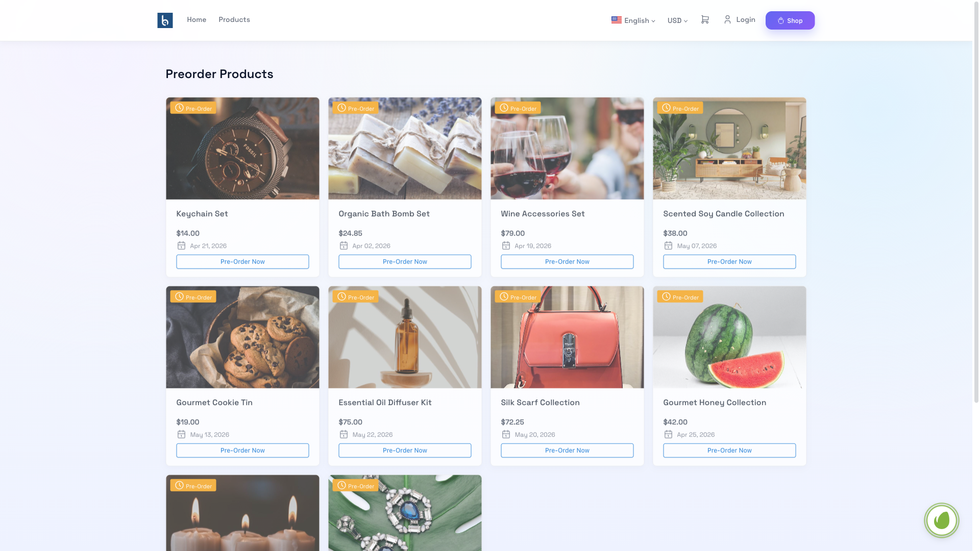Open the shopping cart icon
The image size is (980, 551).
click(705, 19)
